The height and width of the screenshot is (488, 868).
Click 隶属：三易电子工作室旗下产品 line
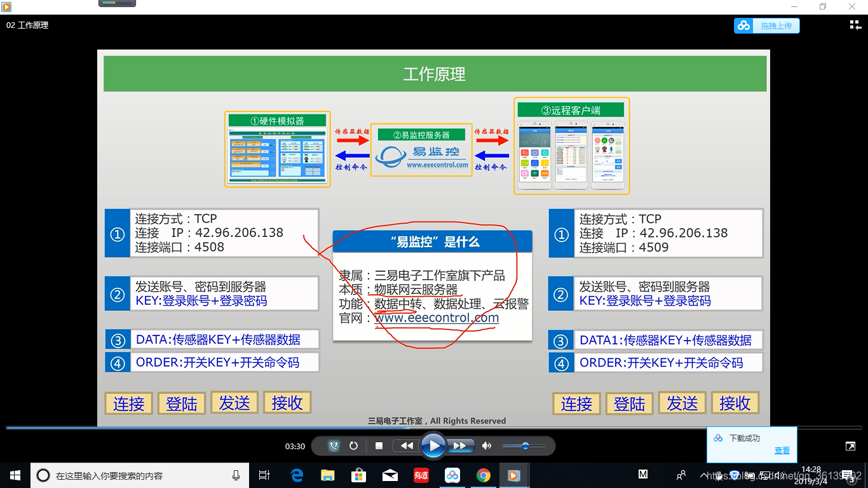pos(422,275)
